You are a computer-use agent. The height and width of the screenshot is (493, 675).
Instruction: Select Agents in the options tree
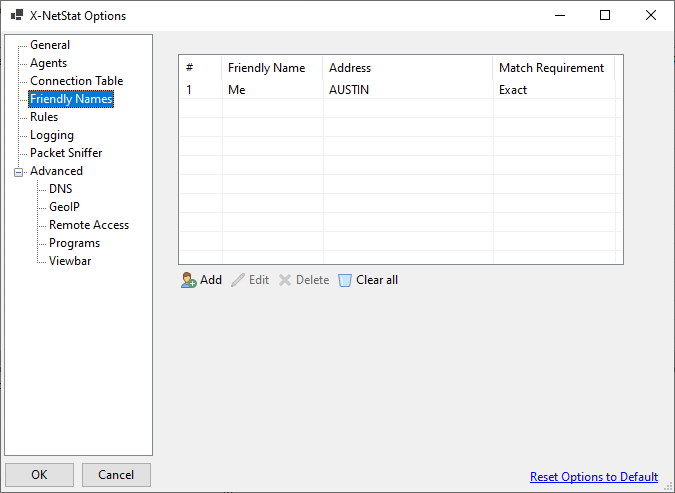coord(49,63)
